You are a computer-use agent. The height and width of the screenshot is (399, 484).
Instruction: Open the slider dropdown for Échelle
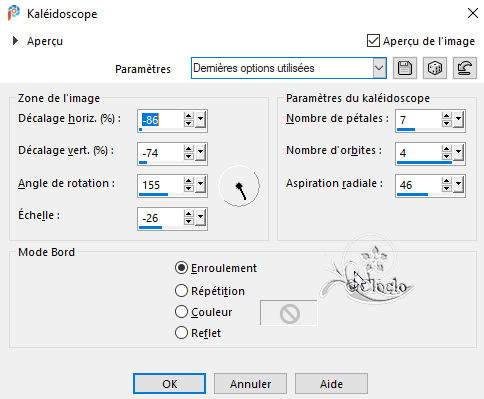(200, 218)
